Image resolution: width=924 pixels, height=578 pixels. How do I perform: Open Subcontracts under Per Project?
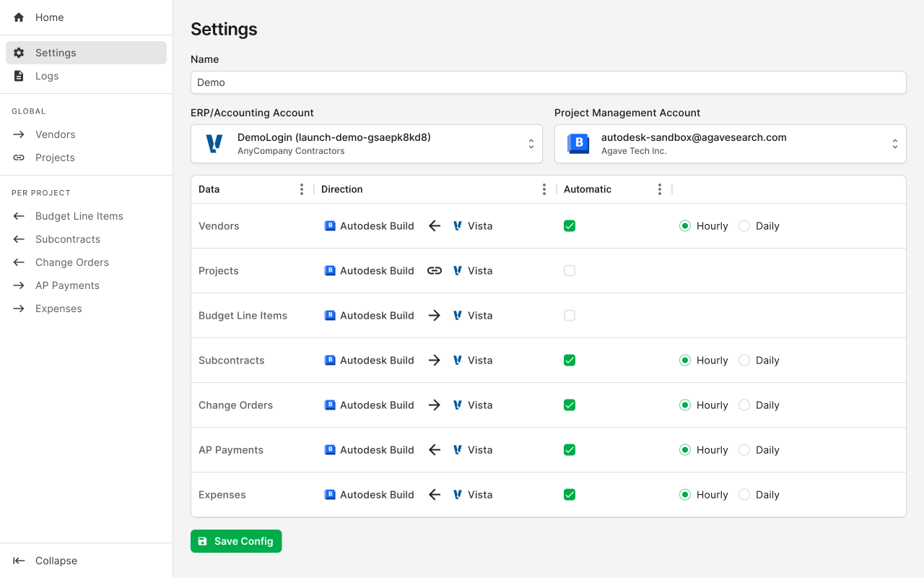86,239
